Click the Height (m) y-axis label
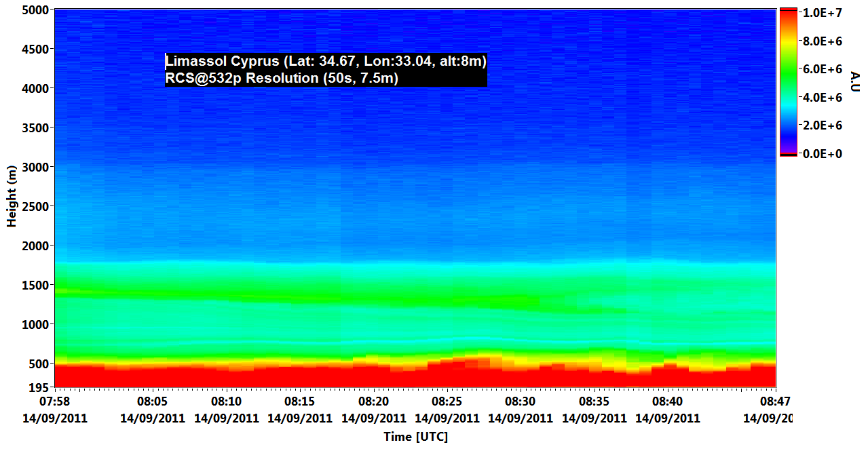 click(12, 196)
